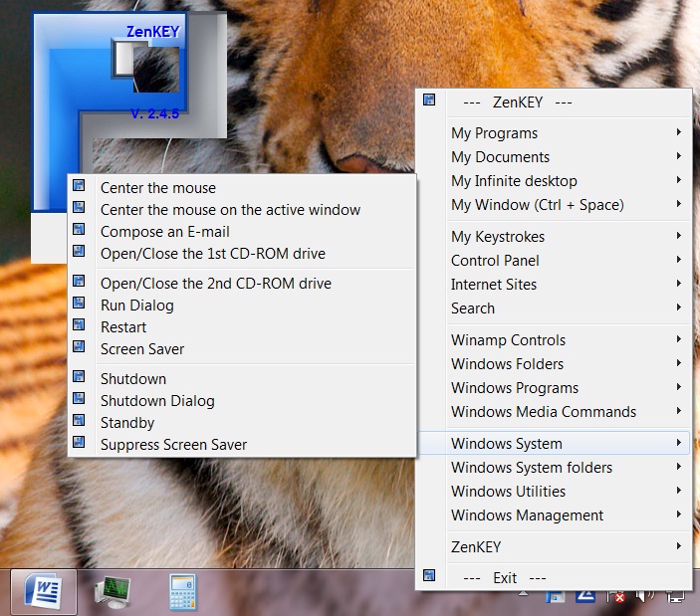
Task: Click the icon beside the Exit entry
Action: point(429,575)
